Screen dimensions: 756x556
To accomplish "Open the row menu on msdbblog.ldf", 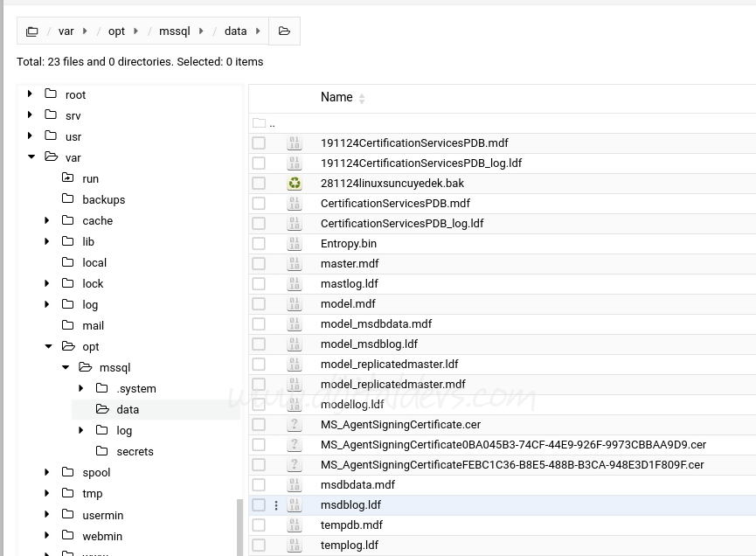I will click(x=276, y=504).
